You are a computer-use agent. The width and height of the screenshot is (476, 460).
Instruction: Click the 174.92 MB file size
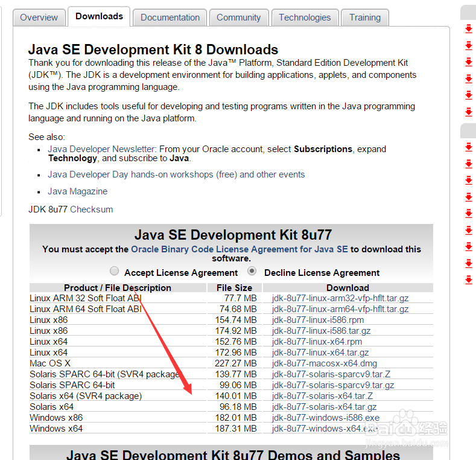click(x=236, y=331)
